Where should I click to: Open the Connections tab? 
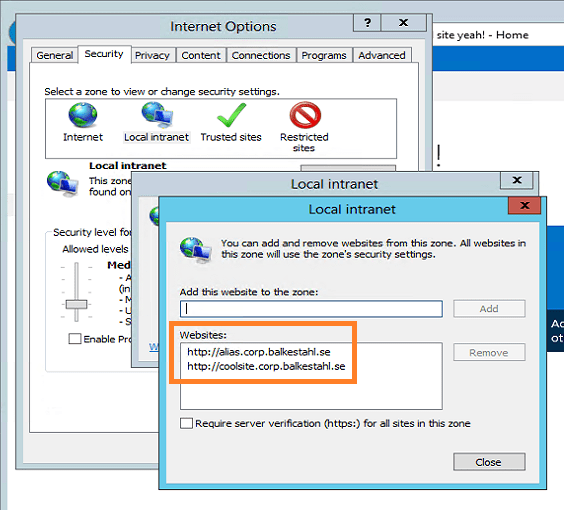pos(261,55)
